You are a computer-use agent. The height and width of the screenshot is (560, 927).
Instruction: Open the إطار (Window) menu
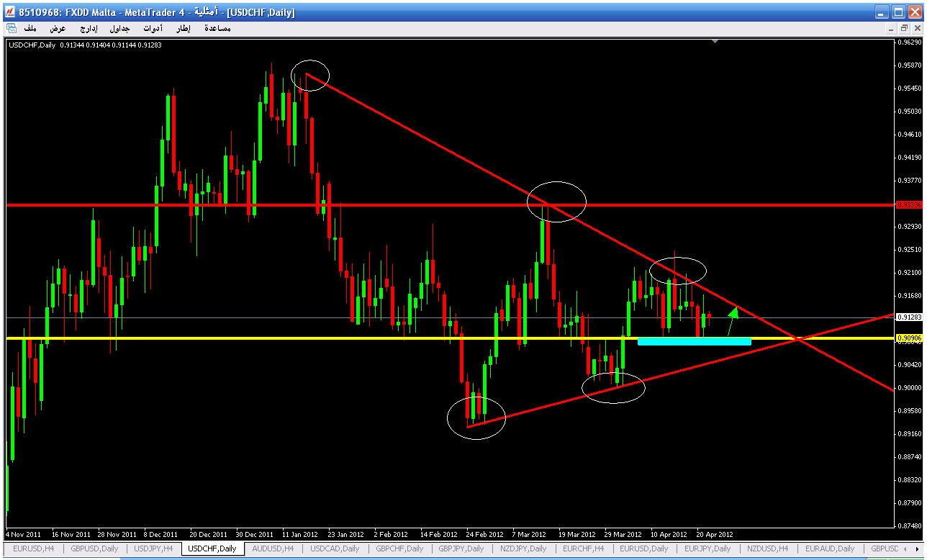[x=183, y=28]
